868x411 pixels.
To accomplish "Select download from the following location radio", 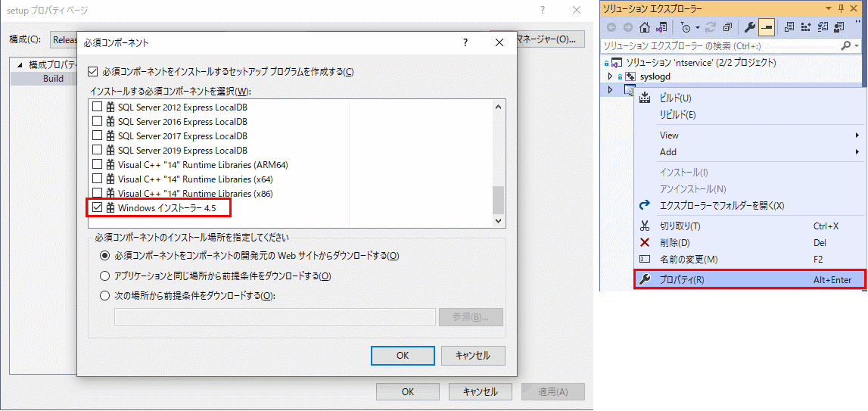I will click(x=104, y=296).
